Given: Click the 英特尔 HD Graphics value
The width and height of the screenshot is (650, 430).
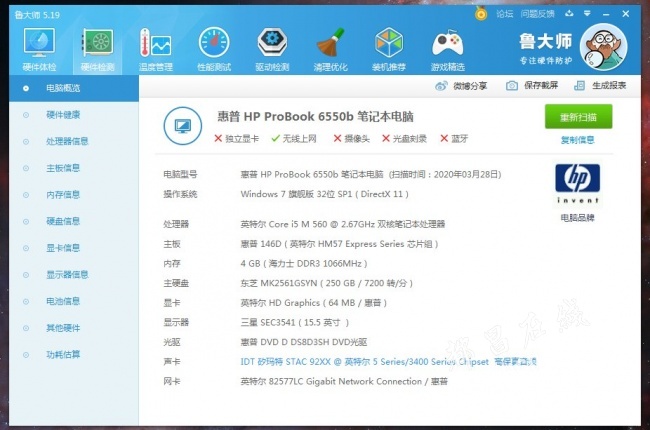Looking at the screenshot, I should point(313,303).
